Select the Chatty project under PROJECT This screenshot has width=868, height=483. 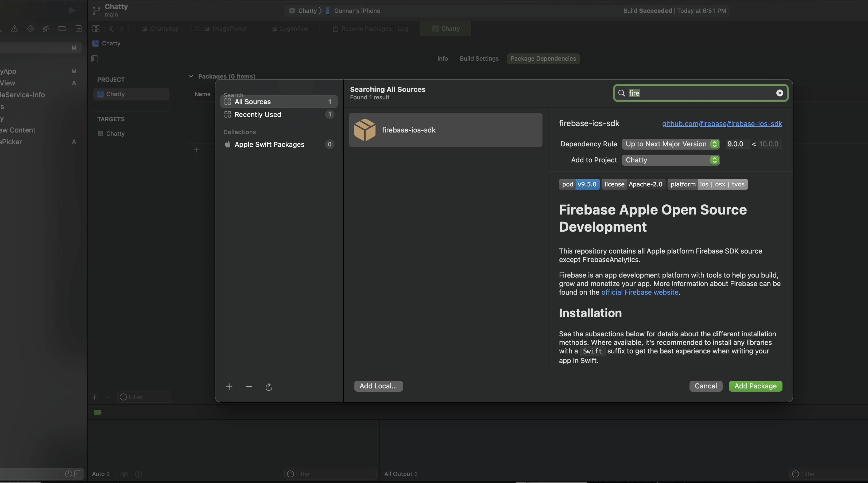[131, 94]
